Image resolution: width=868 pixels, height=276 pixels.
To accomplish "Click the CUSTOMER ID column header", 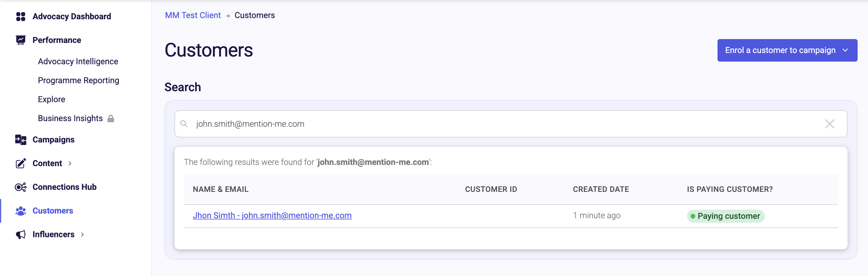I will coord(491,190).
